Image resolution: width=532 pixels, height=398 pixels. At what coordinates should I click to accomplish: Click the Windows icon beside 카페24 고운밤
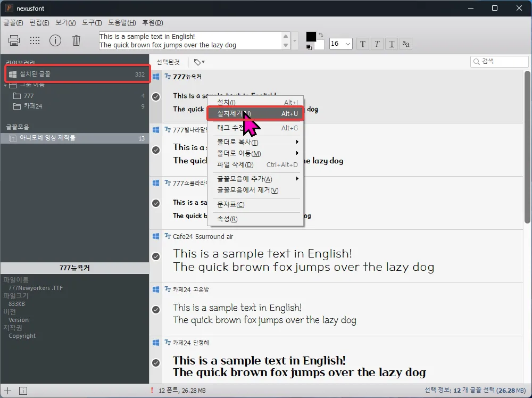point(156,289)
